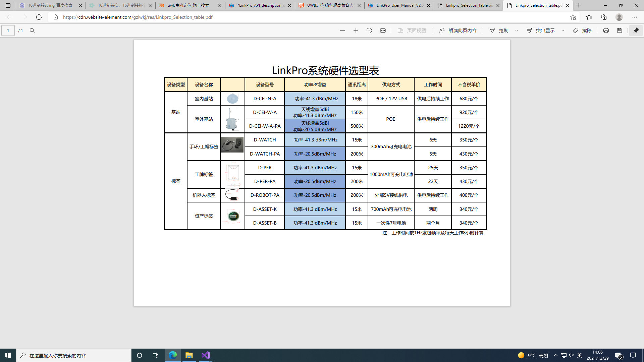This screenshot has width=644, height=362.
Task: Expand the Draw (绘制) options dropdown arrow
Action: (x=517, y=31)
